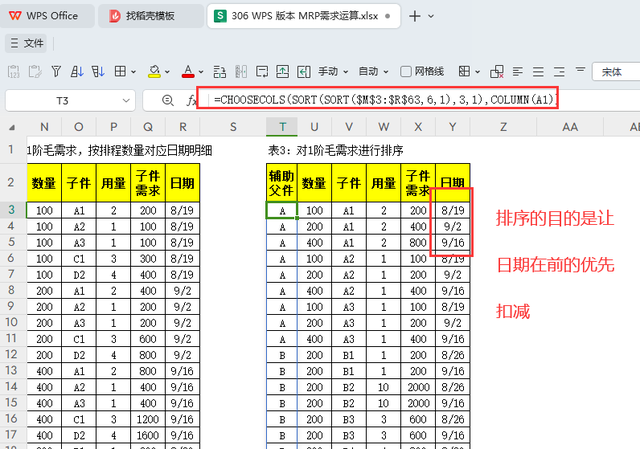Click the Name Box showing T3
The image size is (640, 449).
[62, 100]
